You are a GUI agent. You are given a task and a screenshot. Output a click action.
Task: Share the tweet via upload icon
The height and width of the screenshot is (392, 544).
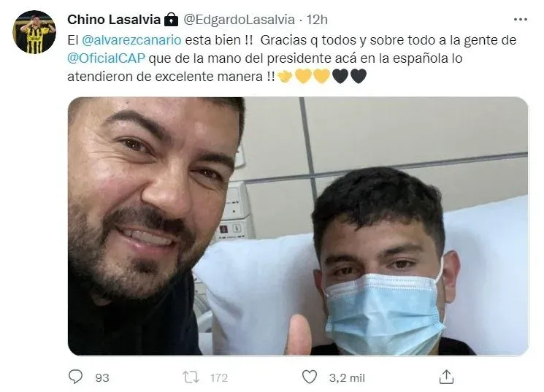pos(446,377)
